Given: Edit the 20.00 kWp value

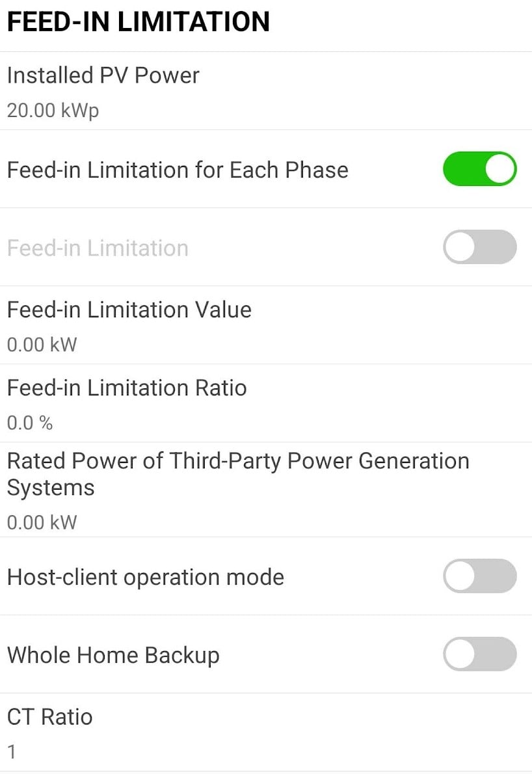Looking at the screenshot, I should click(53, 111).
